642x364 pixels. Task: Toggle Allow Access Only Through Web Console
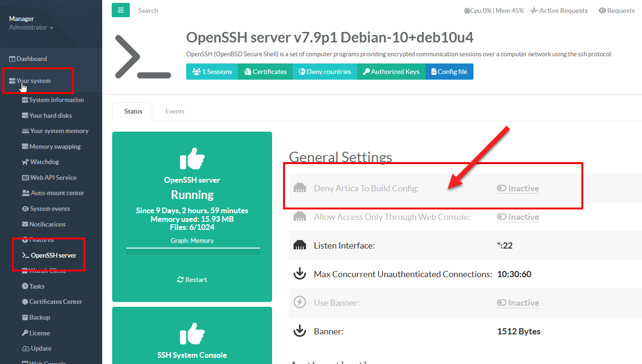click(x=518, y=217)
